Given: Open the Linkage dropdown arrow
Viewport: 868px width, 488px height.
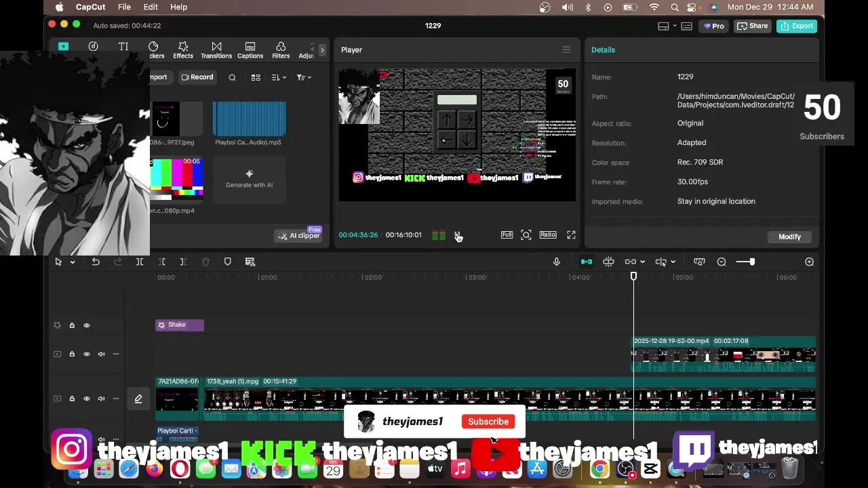Looking at the screenshot, I should pyautogui.click(x=643, y=262).
